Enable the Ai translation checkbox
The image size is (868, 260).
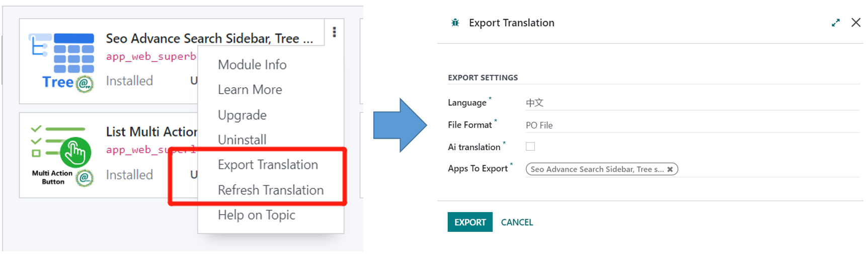[x=530, y=147]
